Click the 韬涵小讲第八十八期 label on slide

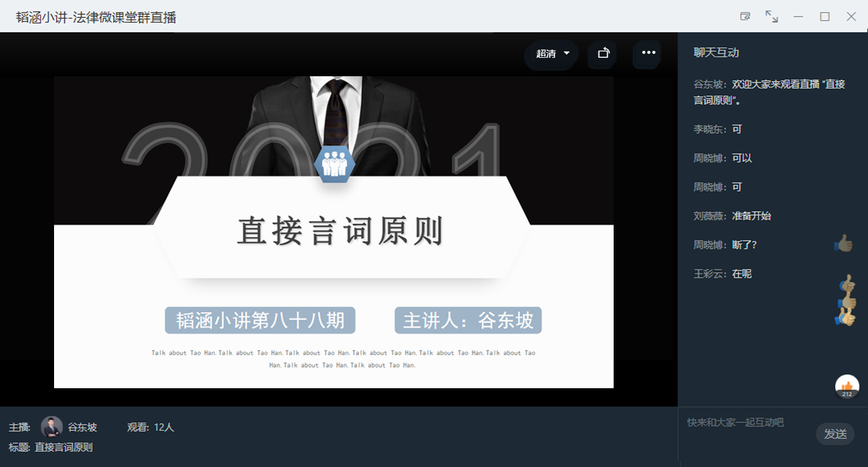(260, 320)
